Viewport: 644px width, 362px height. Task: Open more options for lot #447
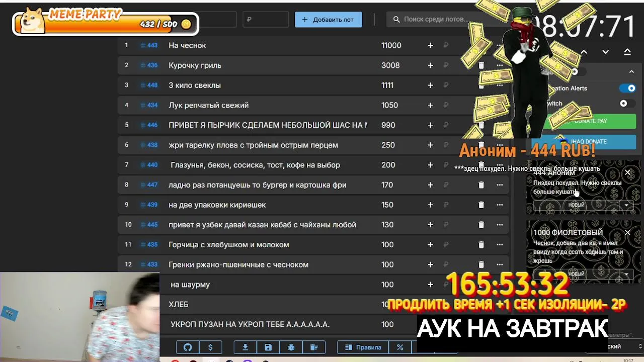[500, 185]
